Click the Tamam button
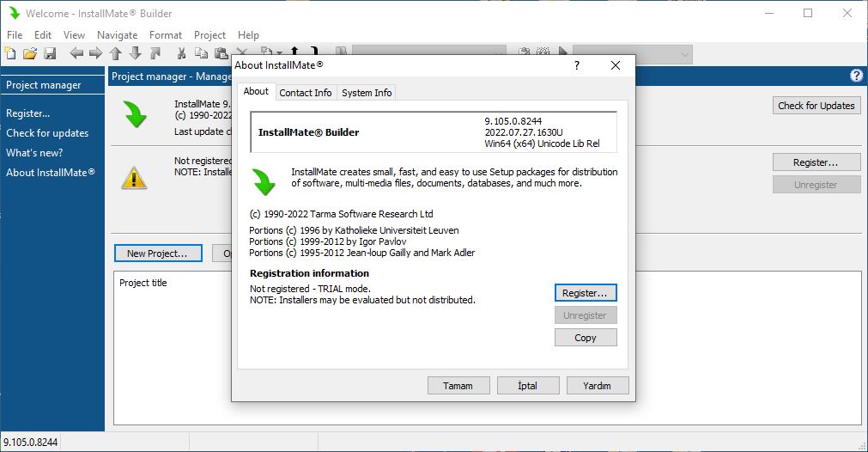 458,386
